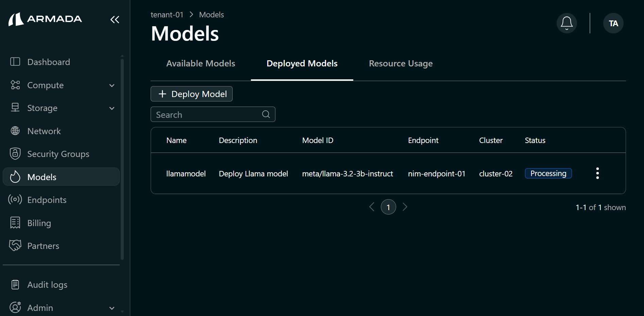644x316 pixels.
Task: Click the Admin user-gear icon
Action: 15,307
